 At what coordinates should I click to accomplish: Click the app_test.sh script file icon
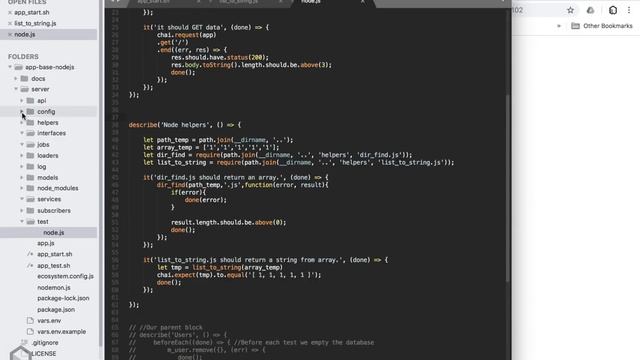tap(30, 265)
